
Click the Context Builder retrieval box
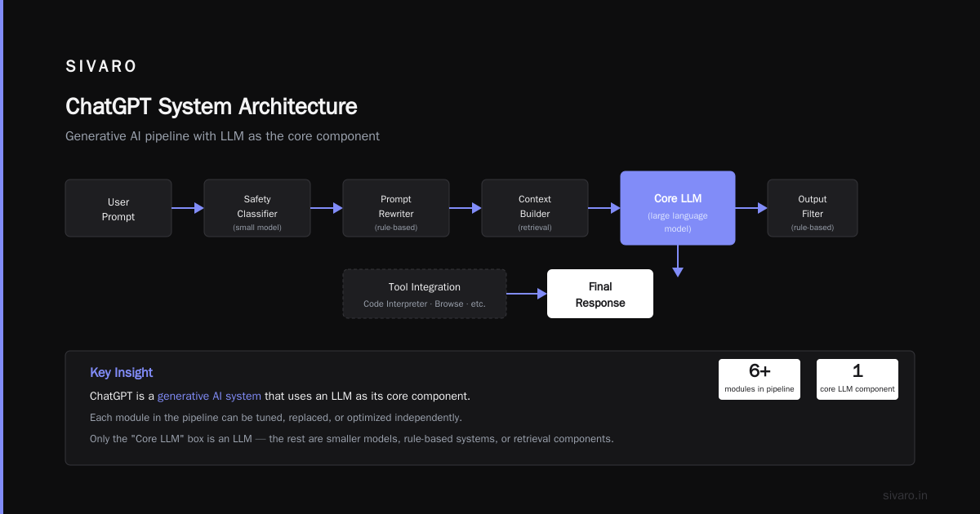click(535, 208)
